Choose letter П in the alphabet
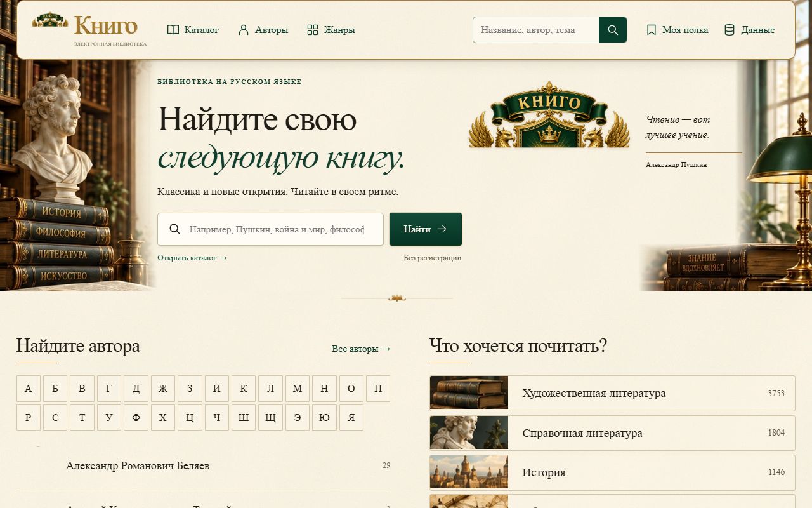Viewport: 812px width, 508px height. click(378, 389)
